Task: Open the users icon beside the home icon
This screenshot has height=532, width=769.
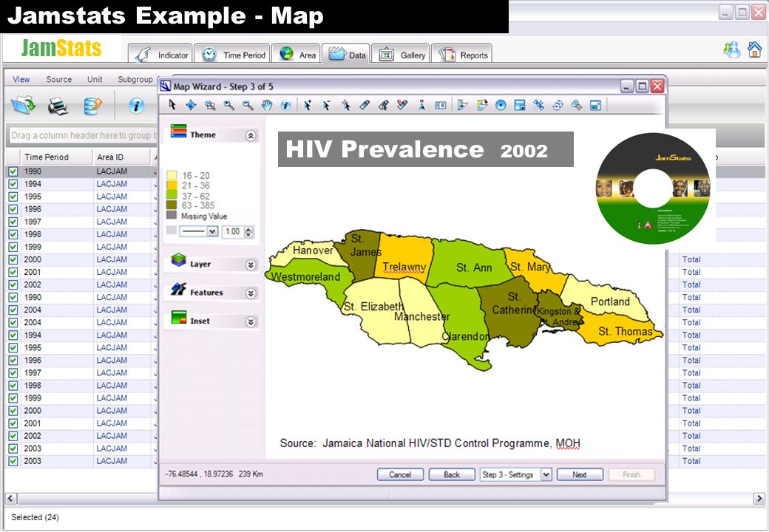Action: (x=732, y=50)
